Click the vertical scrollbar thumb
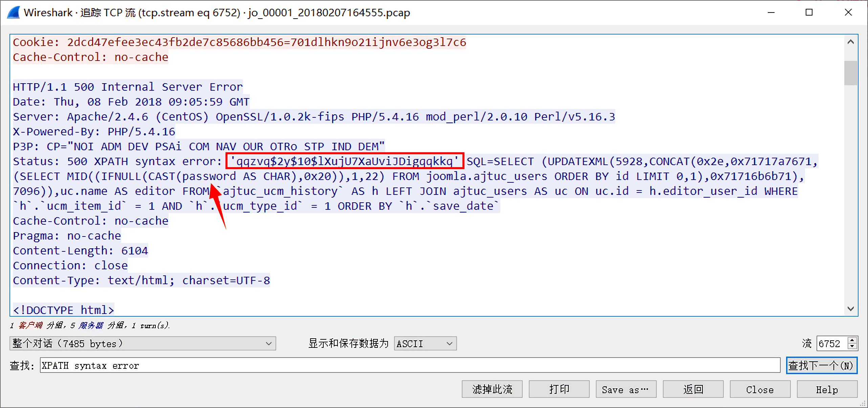Screen dimensions: 868x408 coord(851,73)
